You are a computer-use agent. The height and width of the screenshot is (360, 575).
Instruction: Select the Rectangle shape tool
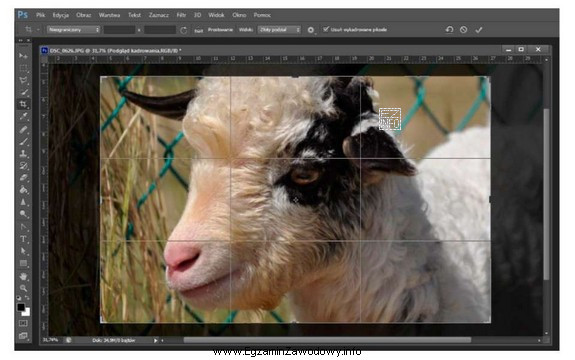[x=23, y=263]
